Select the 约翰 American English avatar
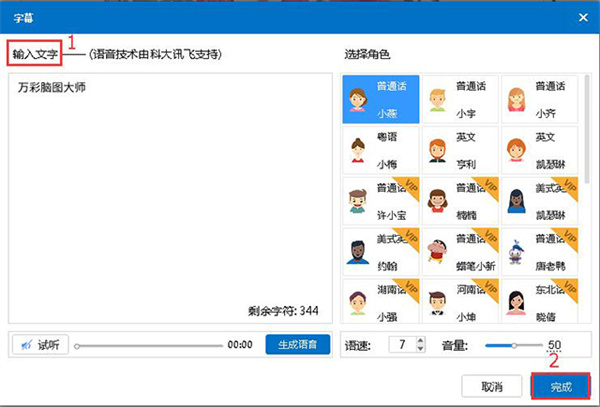 [381, 252]
